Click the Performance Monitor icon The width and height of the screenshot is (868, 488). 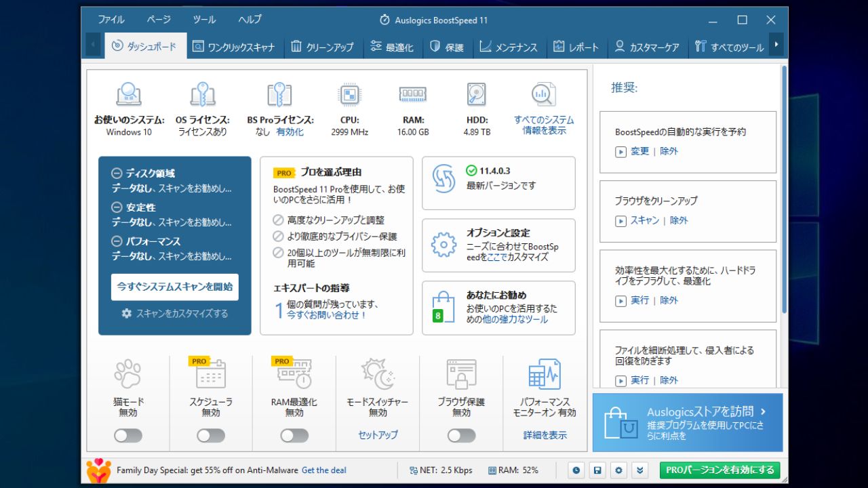click(x=545, y=373)
